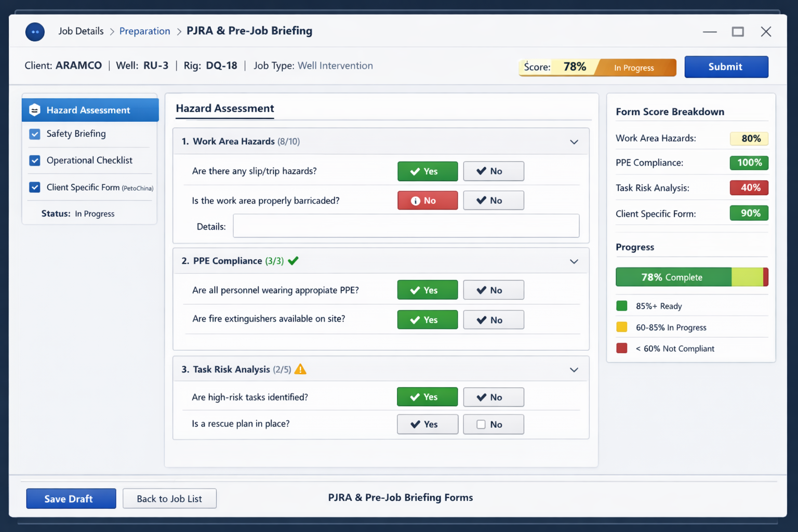798x532 pixels.
Task: Collapse the Work Area Hazards section
Action: point(574,142)
